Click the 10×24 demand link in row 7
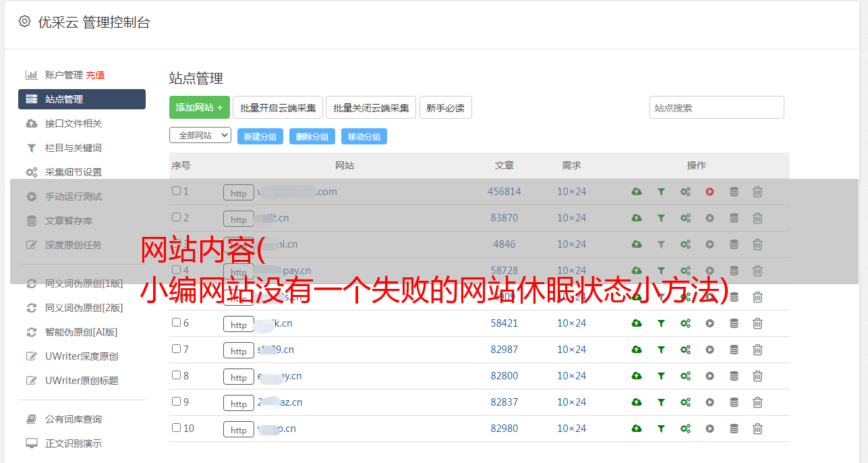The width and height of the screenshot is (868, 463). [x=571, y=350]
